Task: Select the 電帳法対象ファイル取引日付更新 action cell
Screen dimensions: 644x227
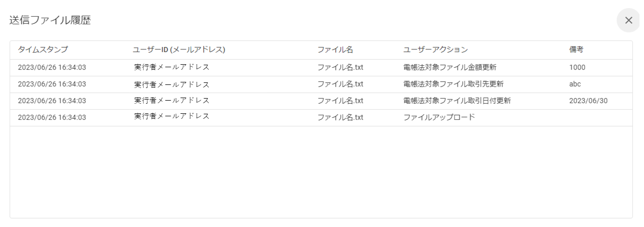Action: (x=456, y=101)
